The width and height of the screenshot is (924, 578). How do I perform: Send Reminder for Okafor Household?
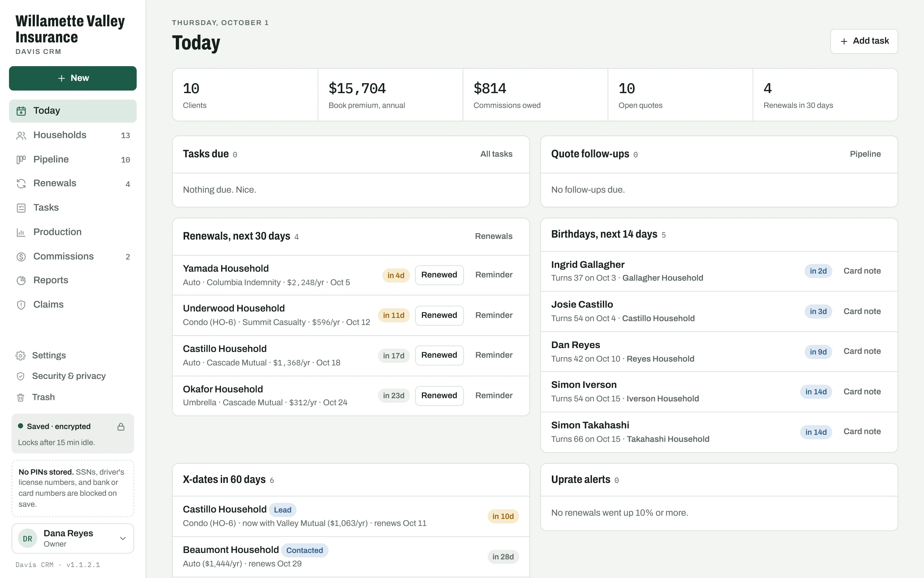coord(494,396)
